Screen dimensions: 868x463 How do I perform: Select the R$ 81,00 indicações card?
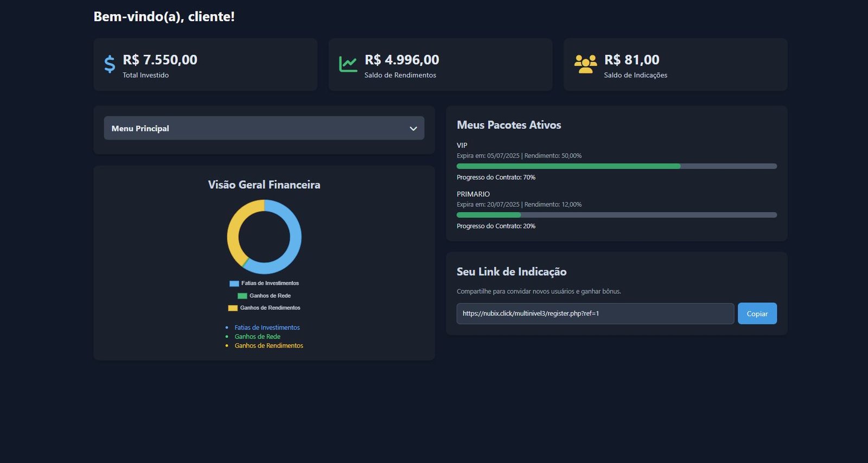(x=675, y=65)
